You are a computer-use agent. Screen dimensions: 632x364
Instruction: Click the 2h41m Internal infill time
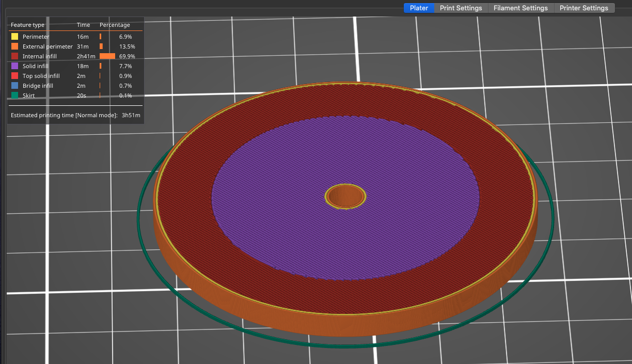pos(86,57)
